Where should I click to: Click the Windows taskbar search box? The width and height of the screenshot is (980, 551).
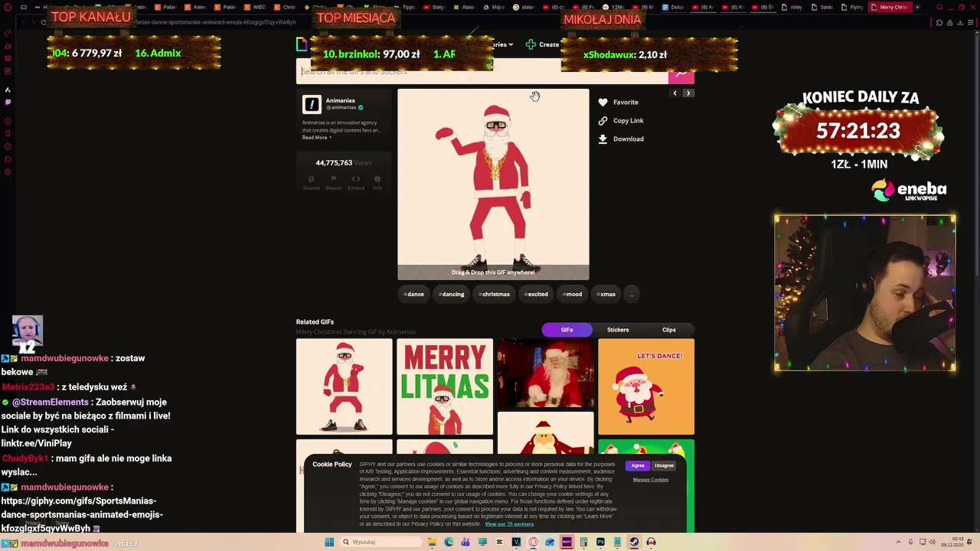tap(381, 542)
